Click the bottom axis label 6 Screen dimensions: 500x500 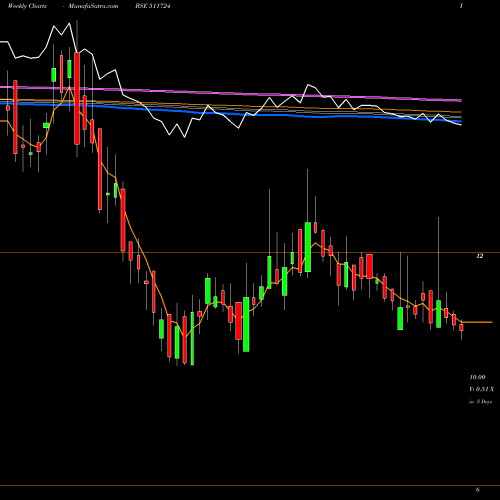click(478, 489)
